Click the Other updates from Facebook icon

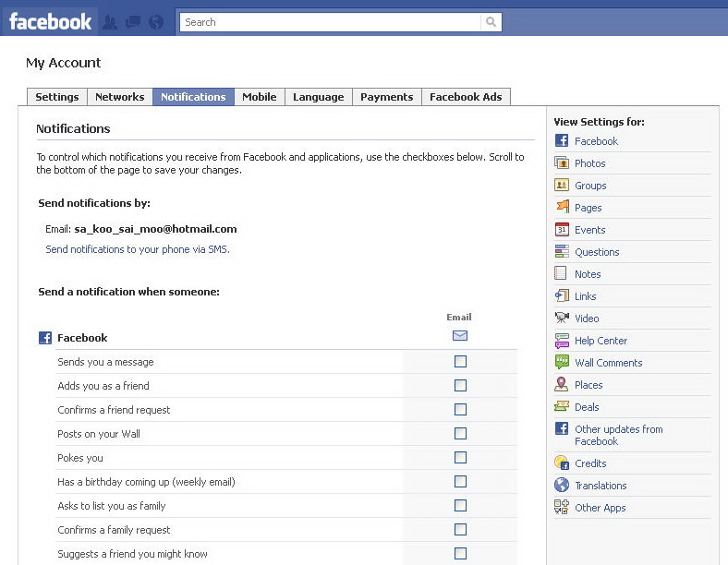[562, 428]
